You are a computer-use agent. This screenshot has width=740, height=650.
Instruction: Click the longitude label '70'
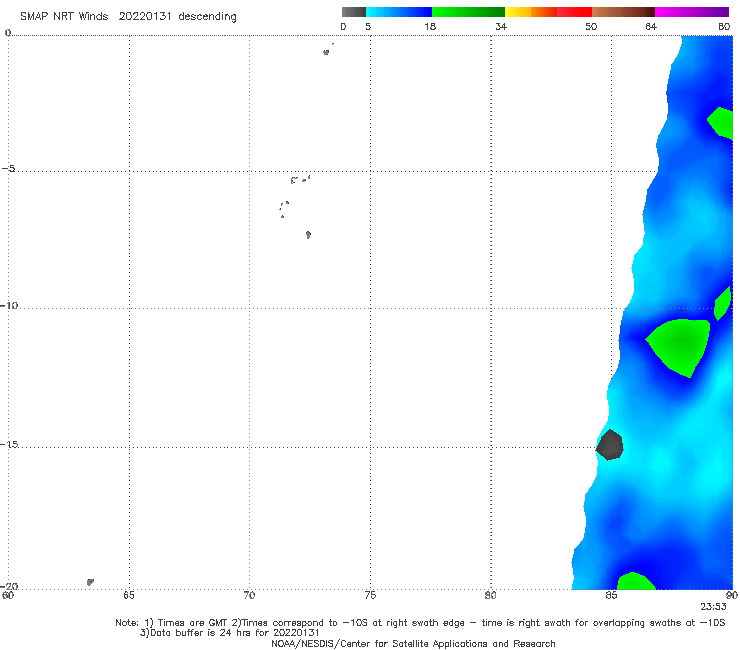click(x=249, y=595)
